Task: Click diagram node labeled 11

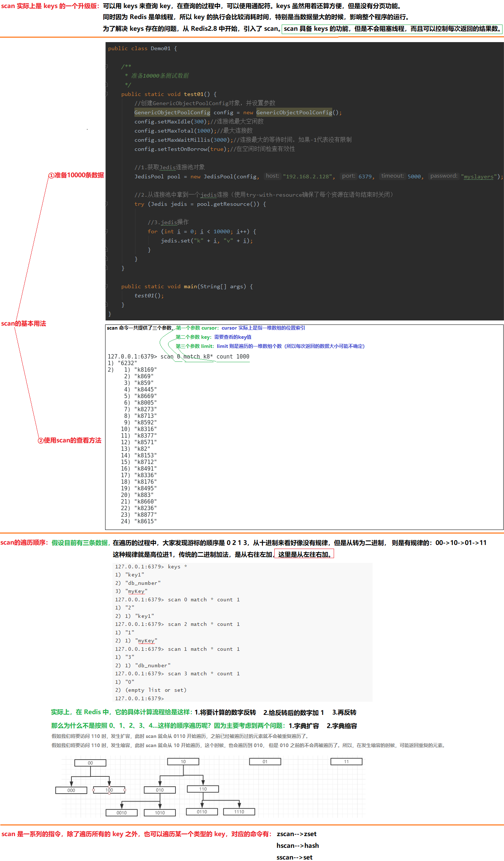Action: pyautogui.click(x=346, y=762)
